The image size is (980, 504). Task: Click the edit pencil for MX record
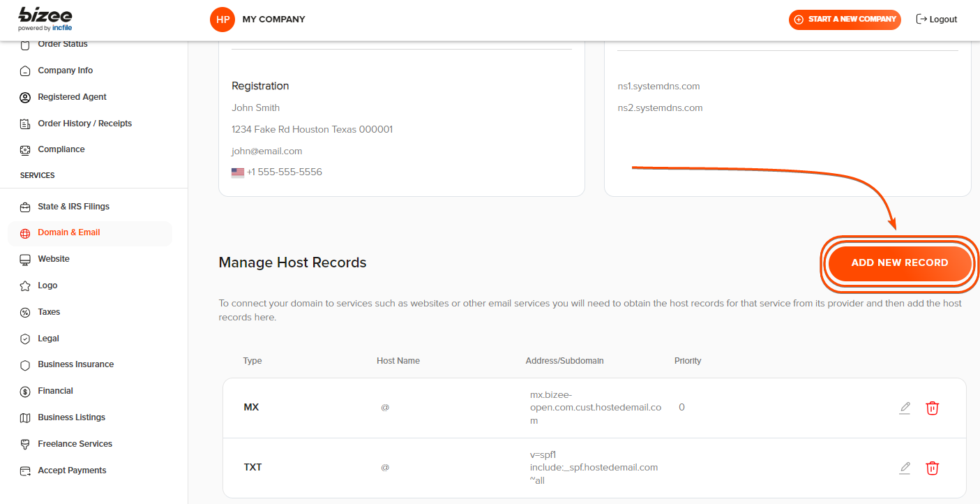[905, 408]
